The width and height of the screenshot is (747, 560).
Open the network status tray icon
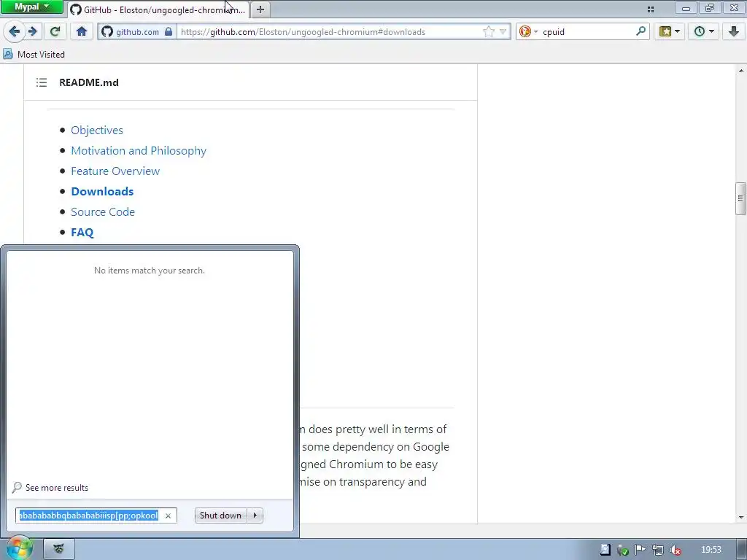pyautogui.click(x=657, y=550)
